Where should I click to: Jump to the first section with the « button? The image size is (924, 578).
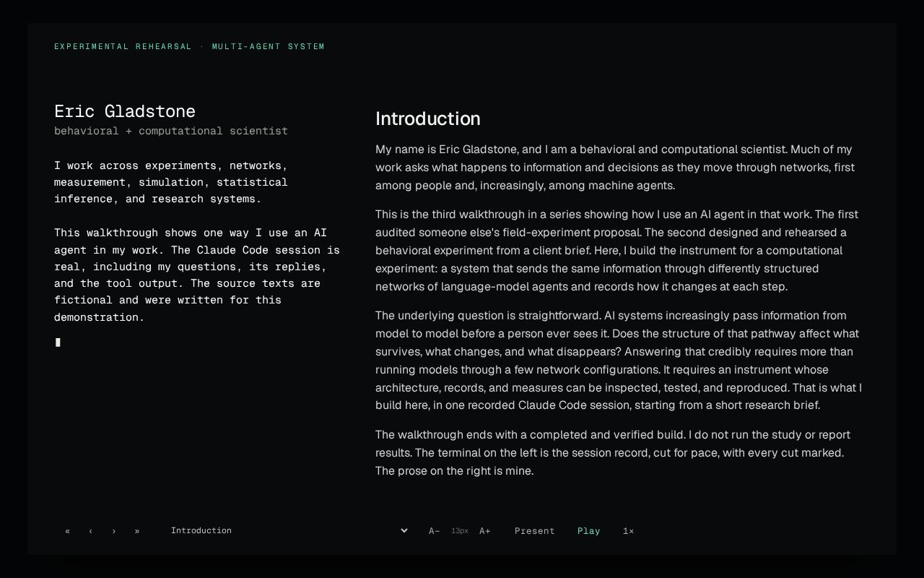[x=67, y=531]
